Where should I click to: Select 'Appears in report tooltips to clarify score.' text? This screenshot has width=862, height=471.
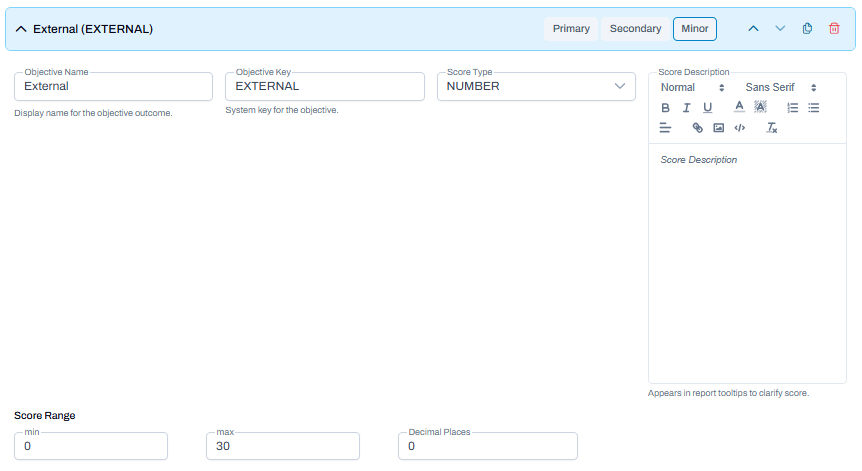click(728, 393)
